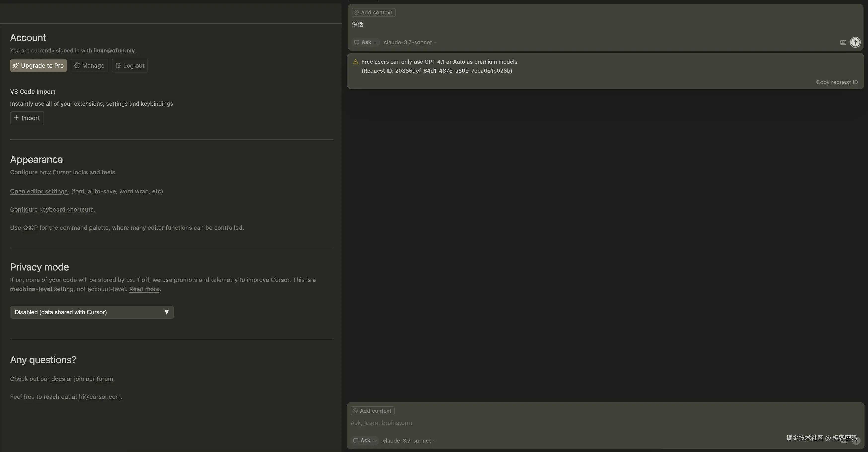The width and height of the screenshot is (868, 452).
Task: Open the docs link
Action: 58,379
